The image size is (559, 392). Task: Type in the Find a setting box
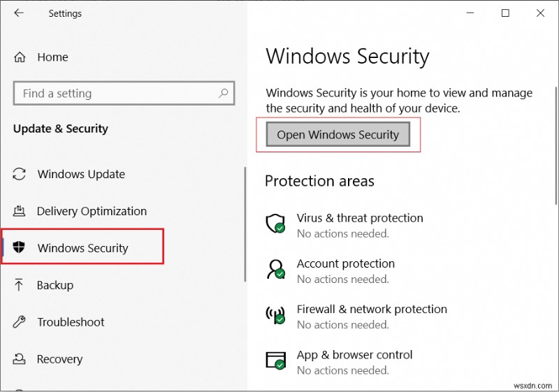pyautogui.click(x=115, y=93)
